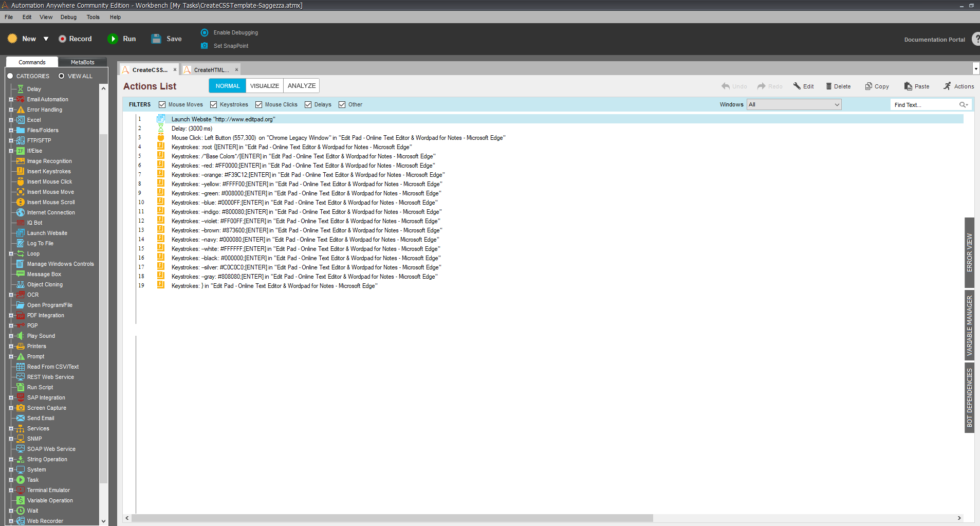
Task: Toggle the Keystrokes filter checkbox
Action: click(214, 104)
